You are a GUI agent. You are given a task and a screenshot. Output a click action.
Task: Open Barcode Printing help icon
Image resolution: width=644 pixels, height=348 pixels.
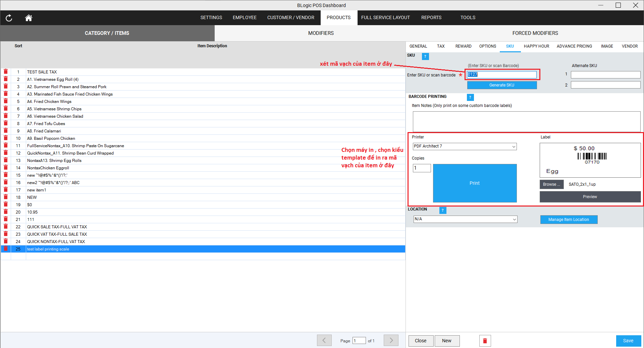point(470,97)
